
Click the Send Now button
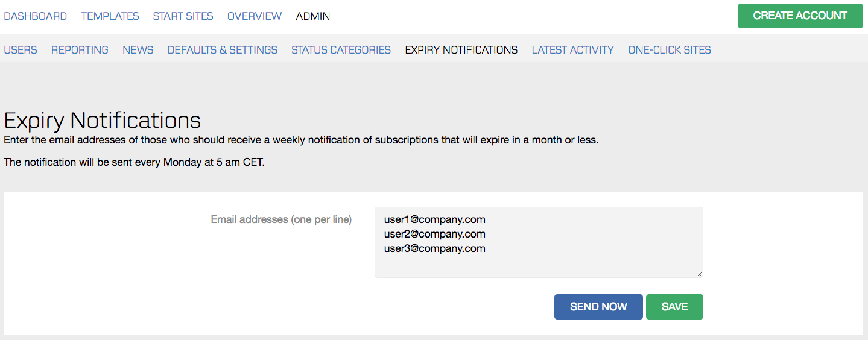pyautogui.click(x=598, y=307)
